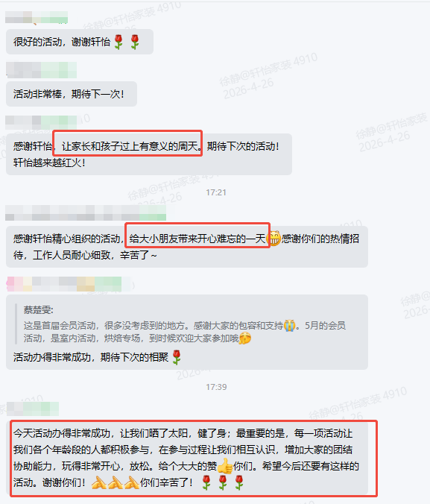
Task: Click the smiling emoji ending the quoted message
Action: coord(245,338)
